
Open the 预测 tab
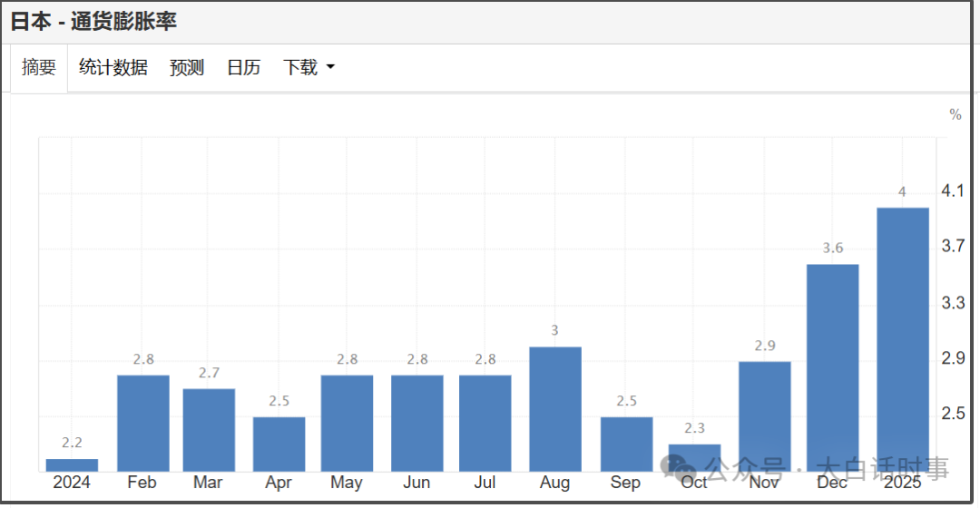pyautogui.click(x=187, y=67)
